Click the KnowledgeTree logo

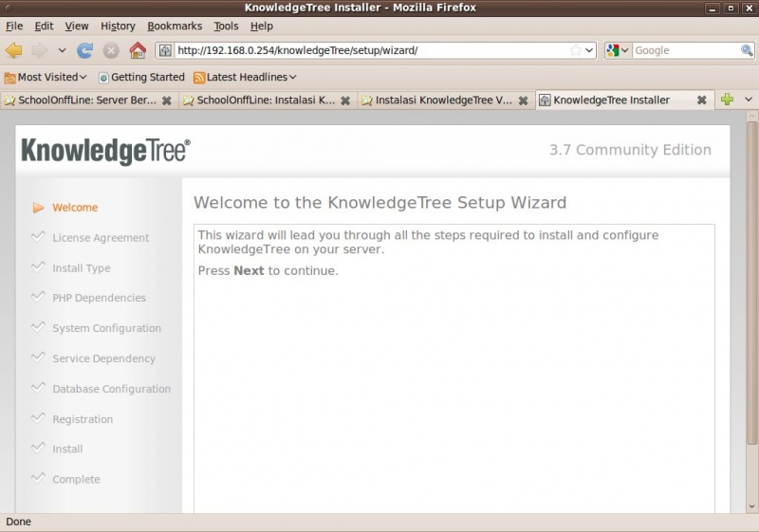pos(105,151)
